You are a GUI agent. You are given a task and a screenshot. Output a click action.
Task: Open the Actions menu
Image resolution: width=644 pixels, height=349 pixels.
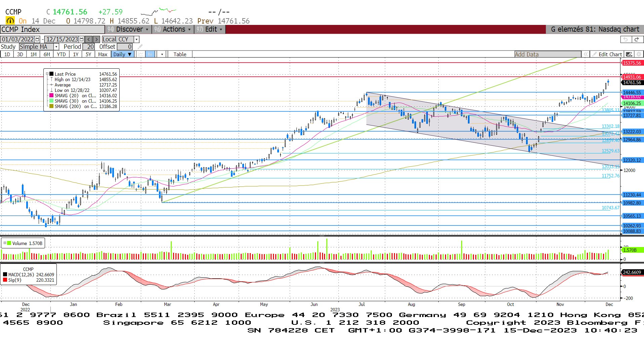[x=172, y=29]
